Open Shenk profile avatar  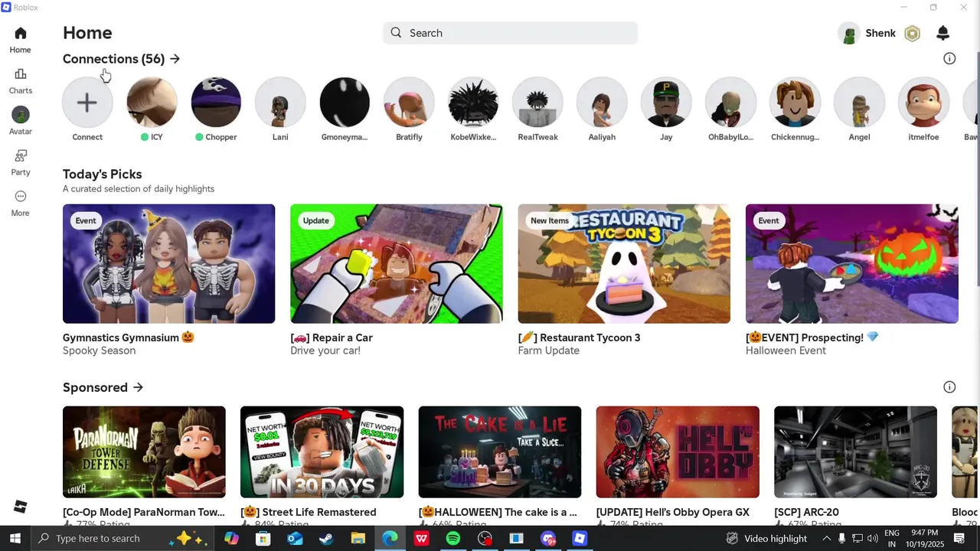coord(849,33)
